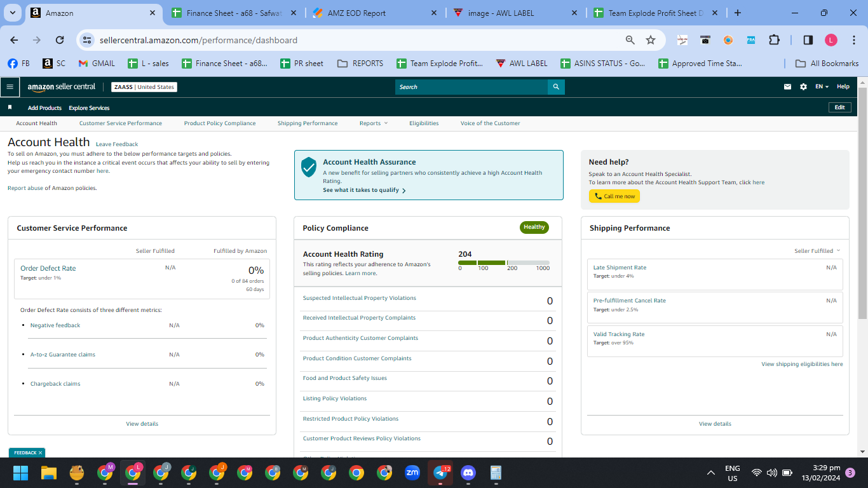Viewport: 868px width, 488px height.
Task: Open the Chrome three-dot menu
Action: 853,40
